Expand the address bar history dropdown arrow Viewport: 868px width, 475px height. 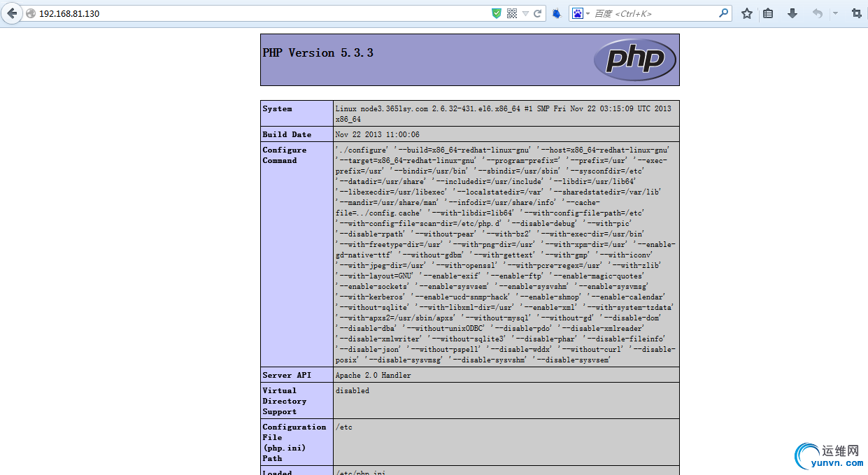coord(526,13)
